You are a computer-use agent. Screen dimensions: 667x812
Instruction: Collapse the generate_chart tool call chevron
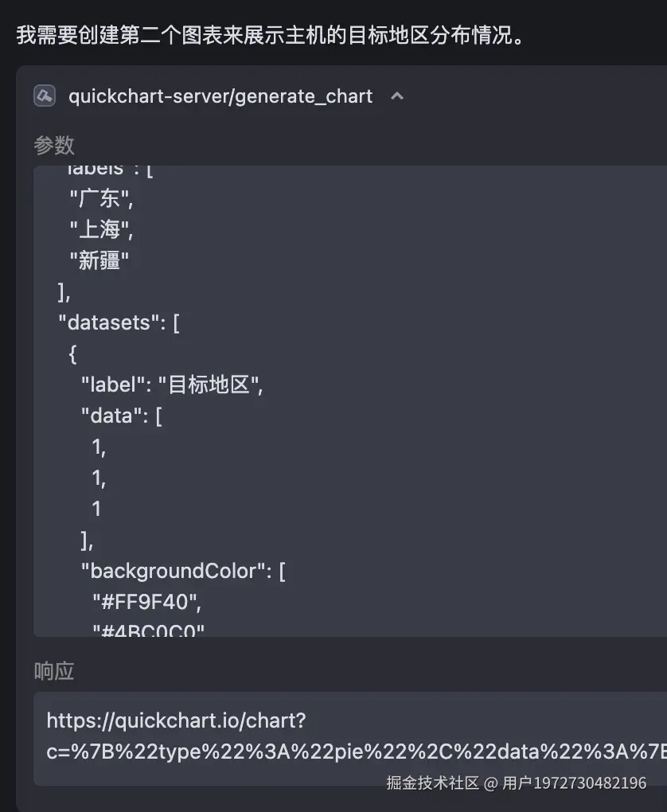click(397, 96)
